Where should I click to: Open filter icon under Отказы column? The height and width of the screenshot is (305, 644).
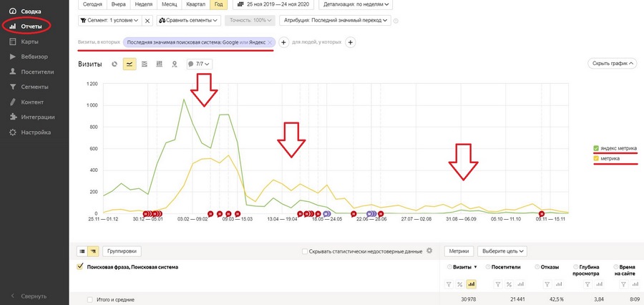pos(547,284)
